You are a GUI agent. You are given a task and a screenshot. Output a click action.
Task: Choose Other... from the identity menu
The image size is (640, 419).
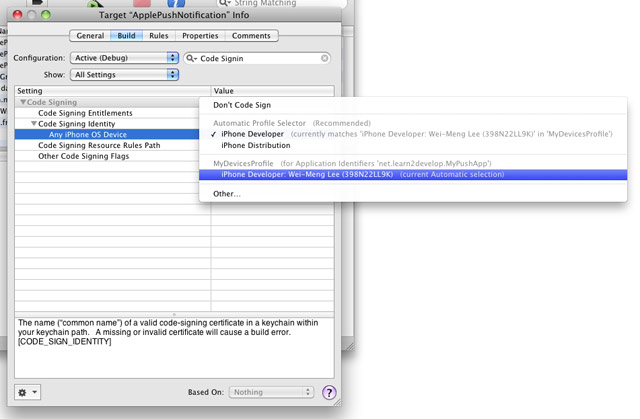tap(227, 194)
